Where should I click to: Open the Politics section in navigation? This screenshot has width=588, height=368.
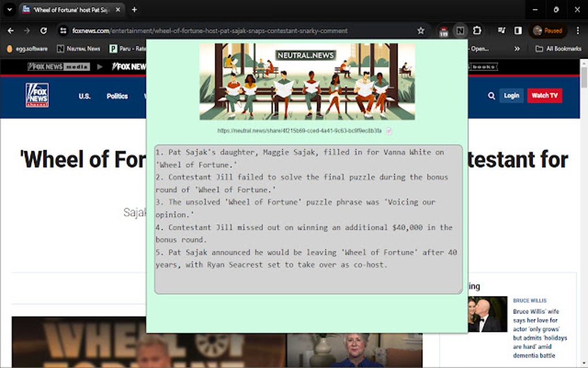pos(116,96)
